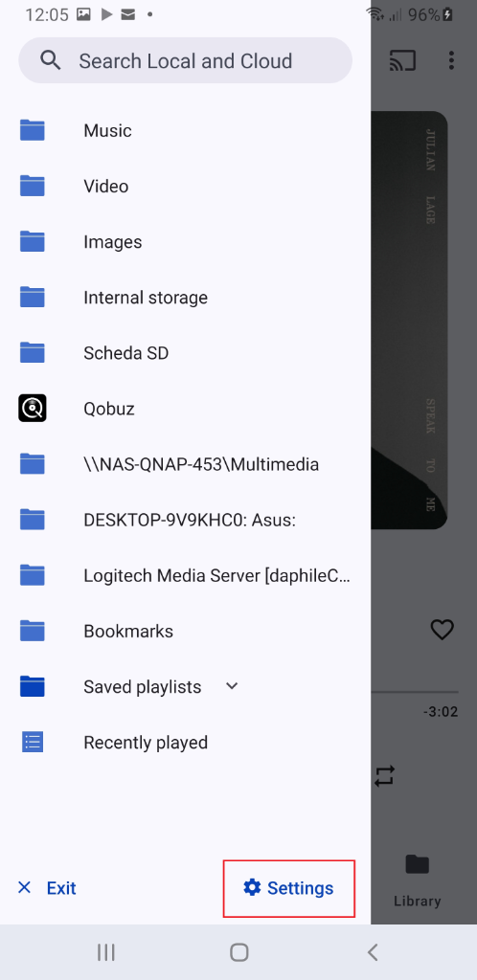
Task: Click the Recently played list icon
Action: click(32, 743)
